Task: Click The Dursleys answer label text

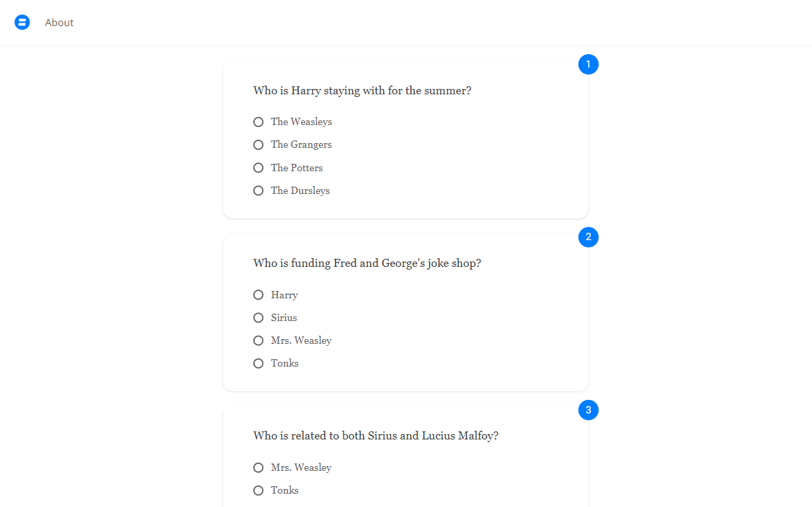Action: coord(300,191)
